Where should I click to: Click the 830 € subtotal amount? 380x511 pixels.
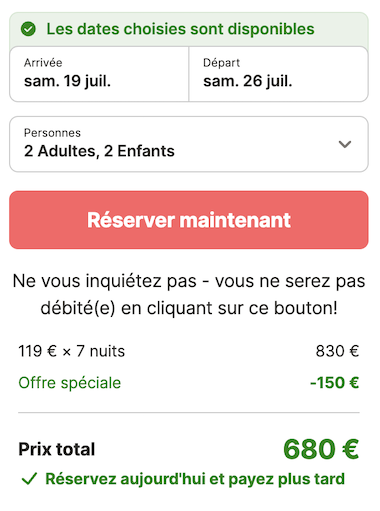[x=337, y=351]
